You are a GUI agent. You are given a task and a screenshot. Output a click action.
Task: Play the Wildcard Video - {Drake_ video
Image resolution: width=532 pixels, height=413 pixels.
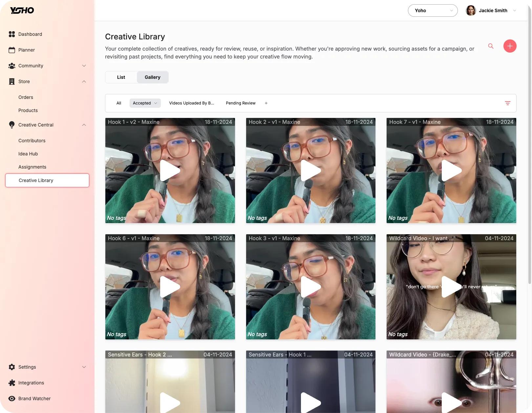coord(451,402)
